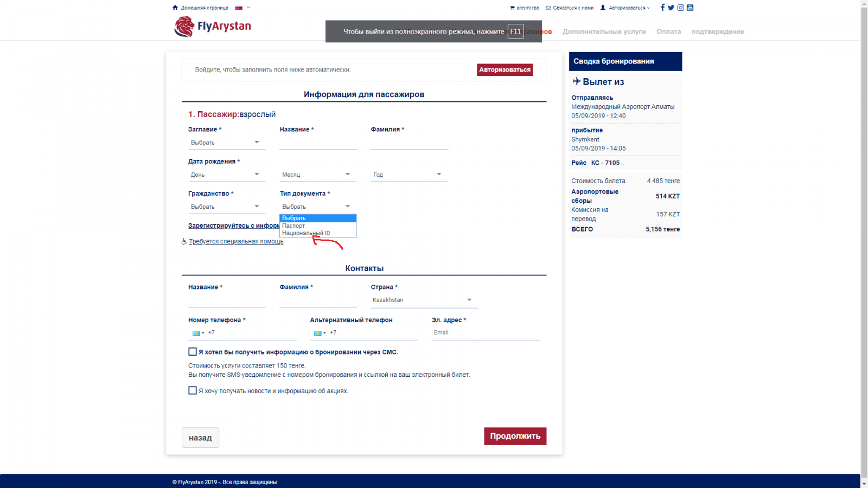868x488 pixels.
Task: Open the FlyArystan Instagram icon
Action: point(680,8)
